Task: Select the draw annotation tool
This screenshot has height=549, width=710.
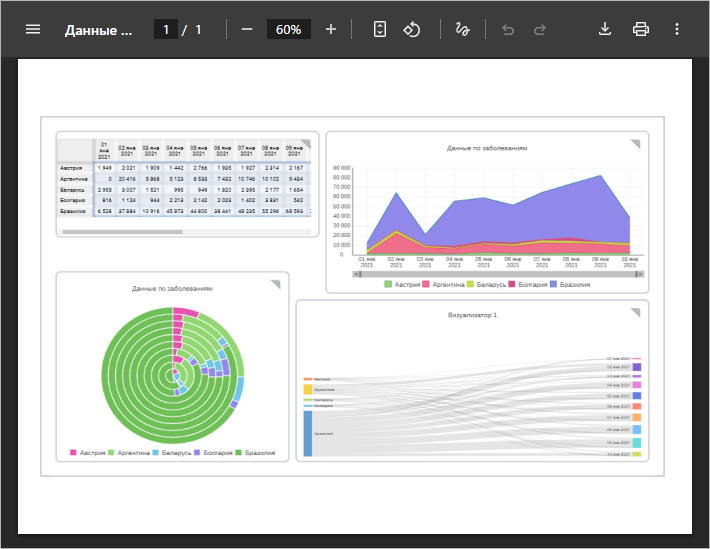Action: (x=462, y=29)
